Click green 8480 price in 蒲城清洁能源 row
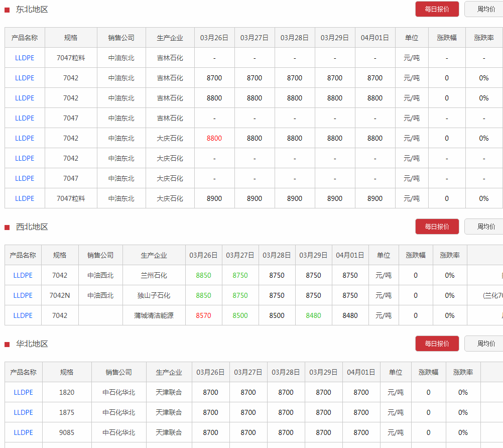Screen dimensions: 503x448 pyautogui.click(x=313, y=315)
